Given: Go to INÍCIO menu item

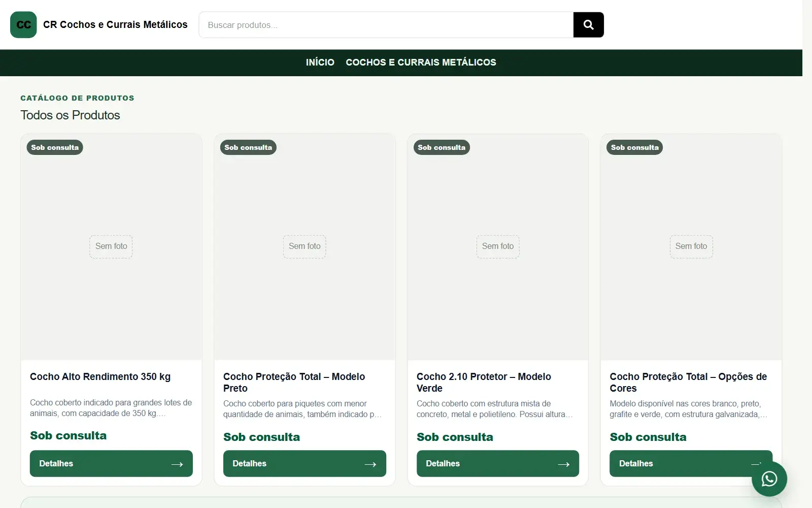Looking at the screenshot, I should coord(320,62).
